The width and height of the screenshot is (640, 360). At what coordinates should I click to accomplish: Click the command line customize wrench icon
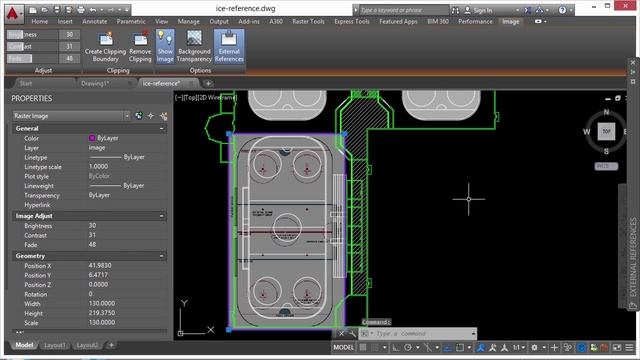coord(352,334)
